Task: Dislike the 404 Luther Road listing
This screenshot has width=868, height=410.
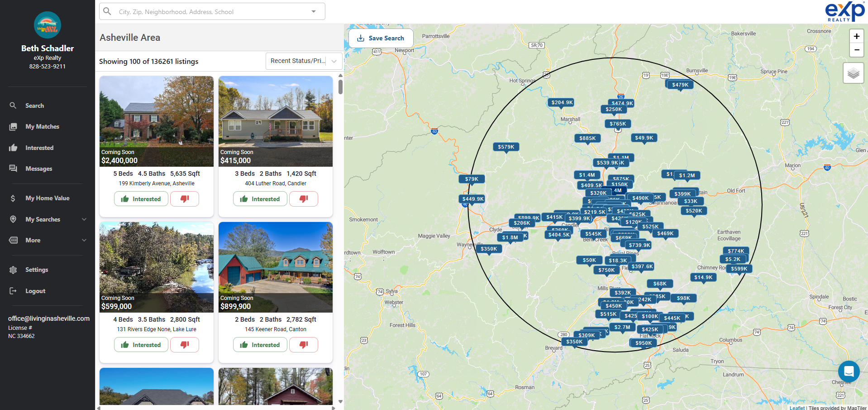Action: (x=304, y=199)
